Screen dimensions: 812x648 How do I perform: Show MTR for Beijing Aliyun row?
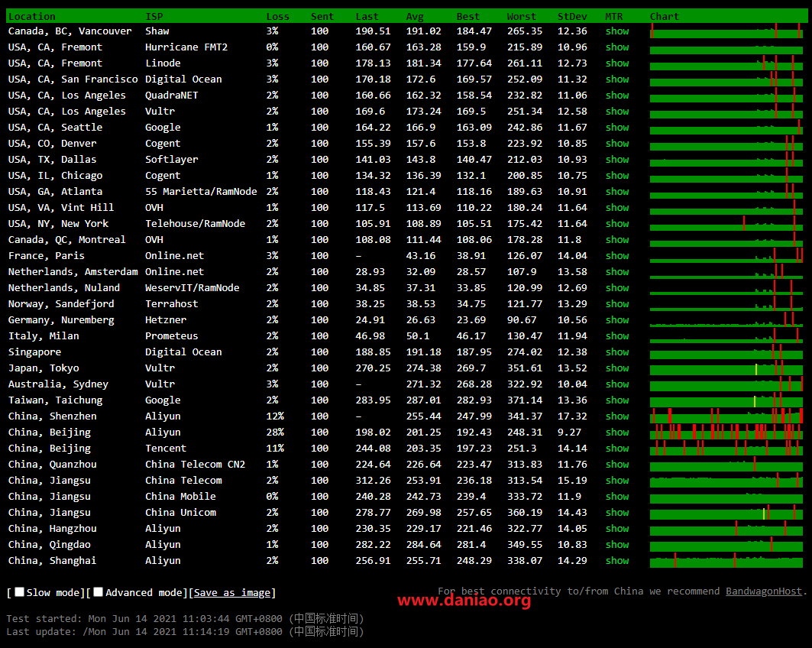pyautogui.click(x=617, y=433)
